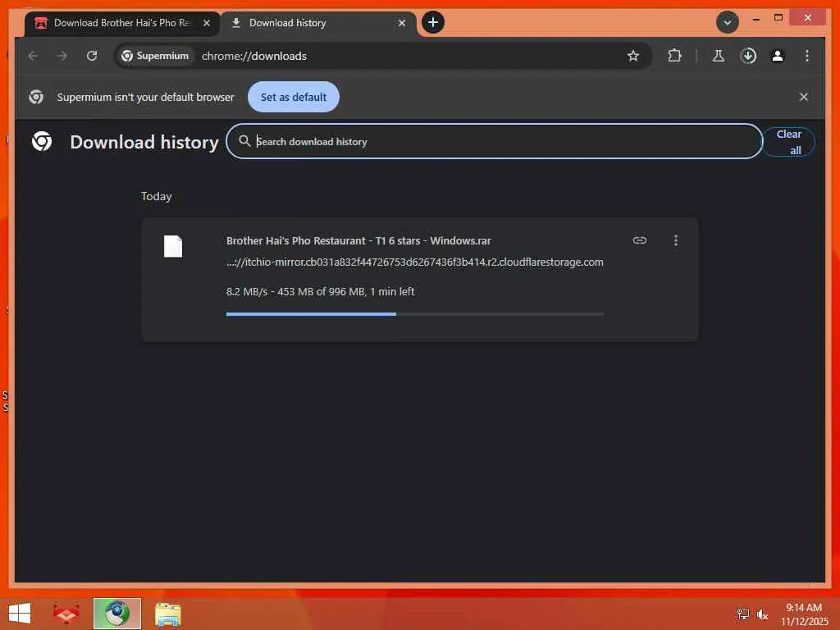Open the Windows Start button

coord(20,614)
